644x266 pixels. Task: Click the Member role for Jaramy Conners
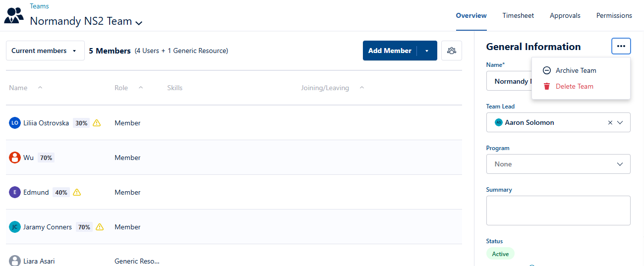127,227
